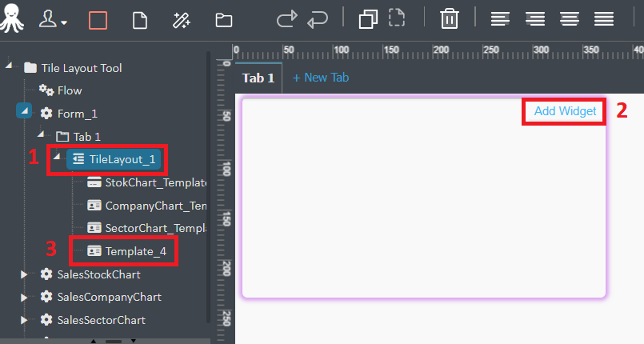Collapse the TileLayout_1 node

tap(57, 157)
